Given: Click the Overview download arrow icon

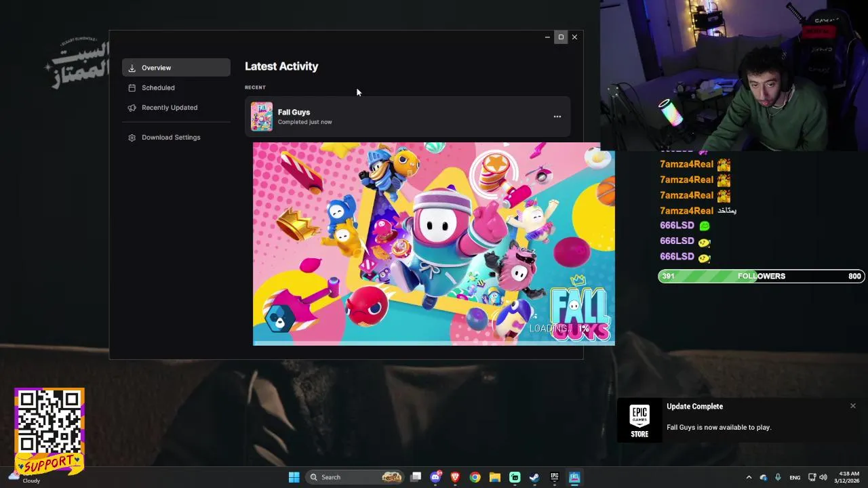Looking at the screenshot, I should pos(132,68).
